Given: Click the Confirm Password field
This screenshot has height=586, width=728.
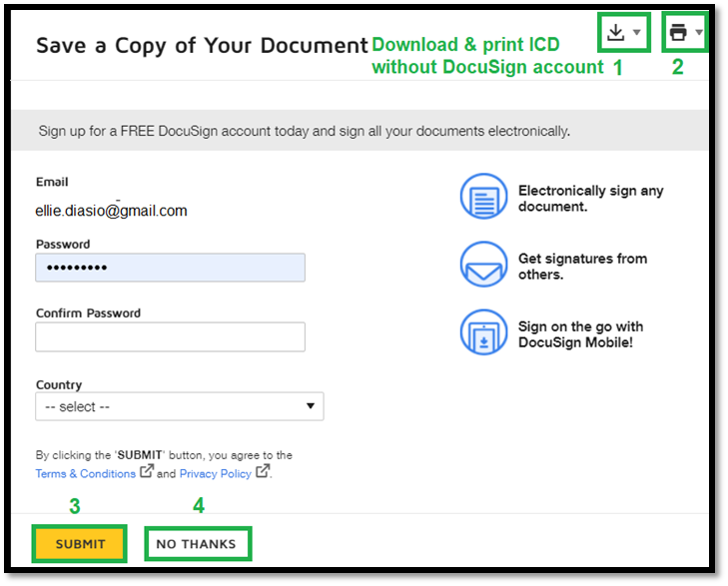Looking at the screenshot, I should [170, 336].
